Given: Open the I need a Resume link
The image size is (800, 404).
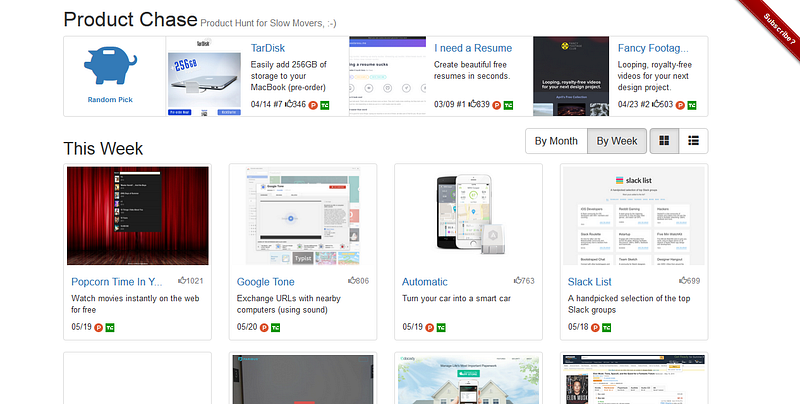Looking at the screenshot, I should tap(473, 48).
